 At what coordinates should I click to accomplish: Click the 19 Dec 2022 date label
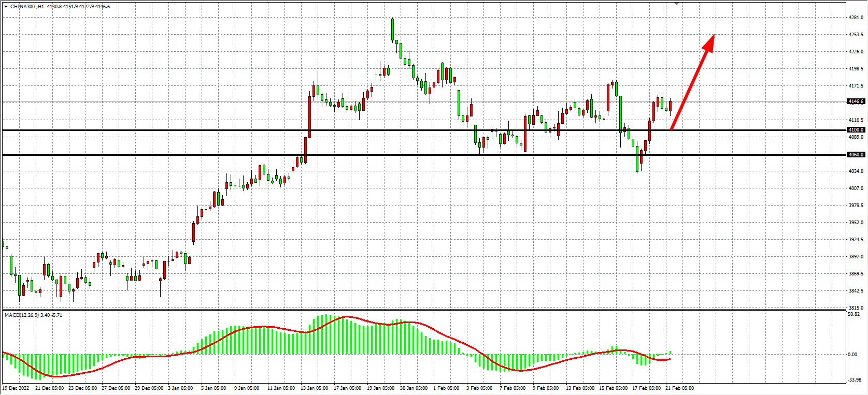[16, 388]
